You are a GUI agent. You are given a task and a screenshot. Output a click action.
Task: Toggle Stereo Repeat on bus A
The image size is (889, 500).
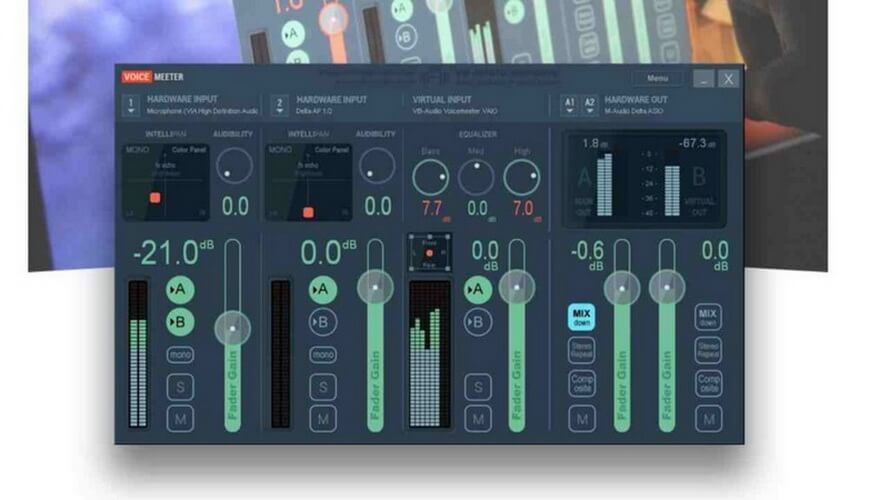click(582, 350)
